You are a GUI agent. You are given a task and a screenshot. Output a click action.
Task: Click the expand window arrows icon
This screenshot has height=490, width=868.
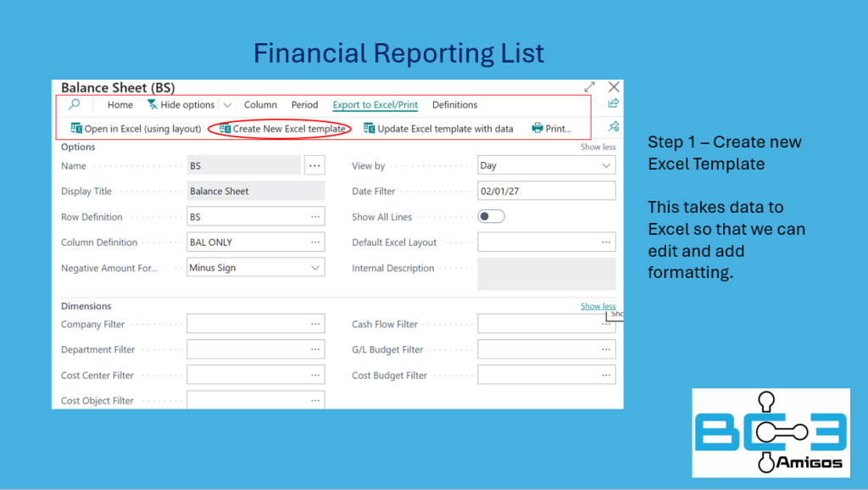[589, 87]
